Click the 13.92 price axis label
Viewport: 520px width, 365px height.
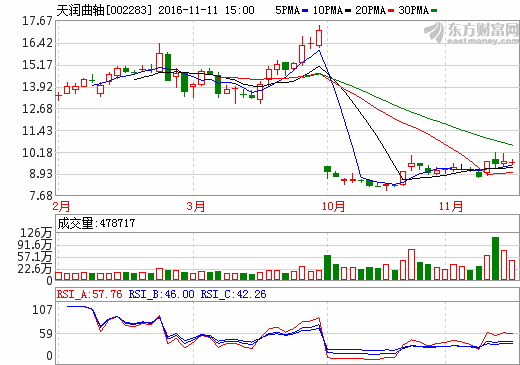(37, 87)
